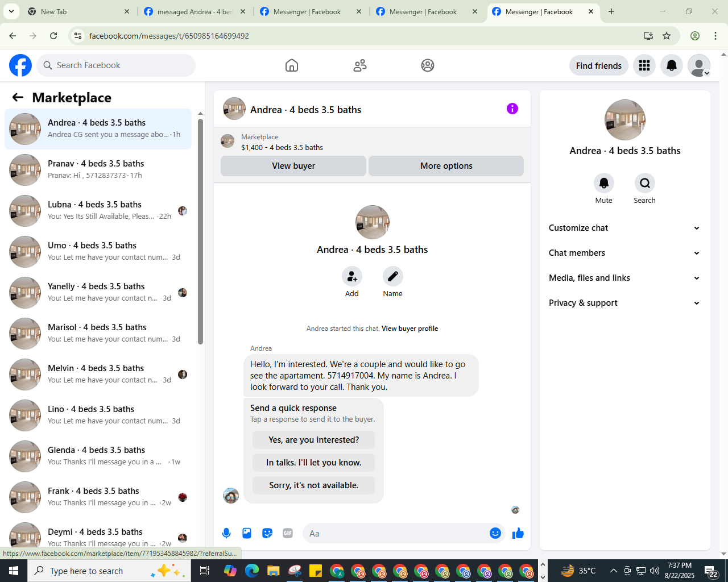728x582 pixels.
Task: Click the Search Facebook field
Action: coord(116,65)
